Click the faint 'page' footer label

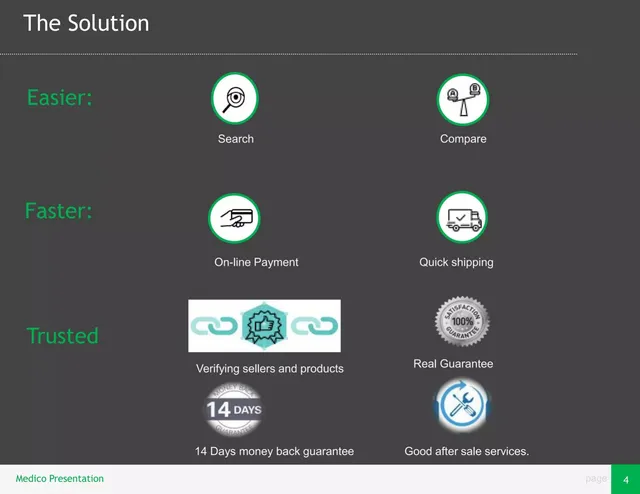(x=596, y=479)
